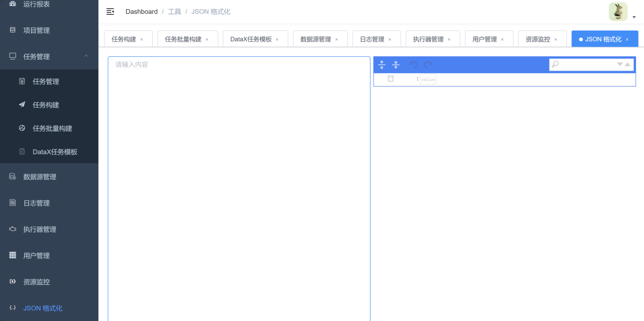Click the undo arrow in JSON editor
The image size is (644, 321).
pyautogui.click(x=413, y=65)
